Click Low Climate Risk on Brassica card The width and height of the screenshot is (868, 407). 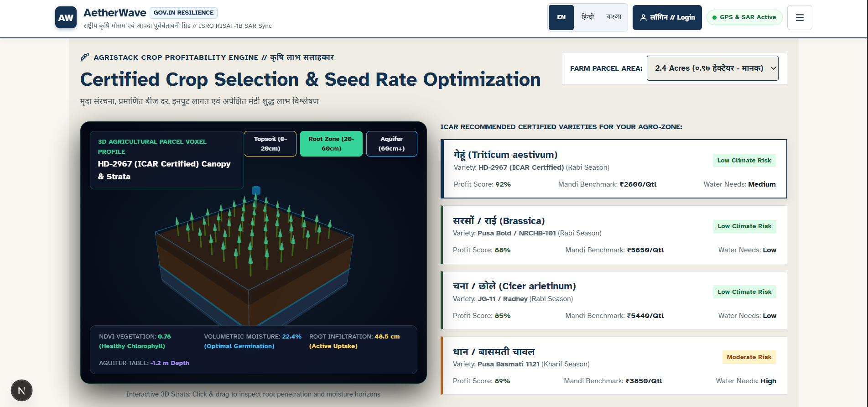744,226
